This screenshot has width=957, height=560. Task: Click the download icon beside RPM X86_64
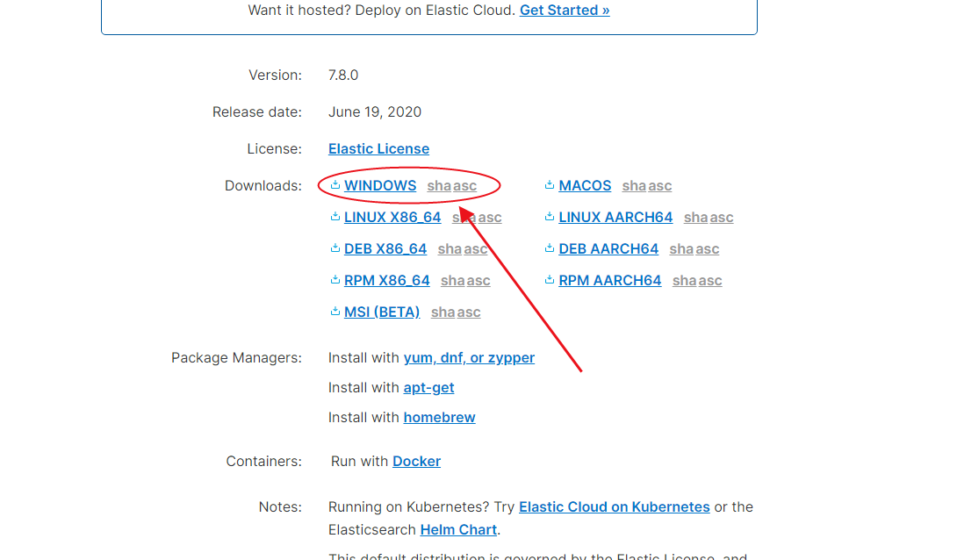335,280
